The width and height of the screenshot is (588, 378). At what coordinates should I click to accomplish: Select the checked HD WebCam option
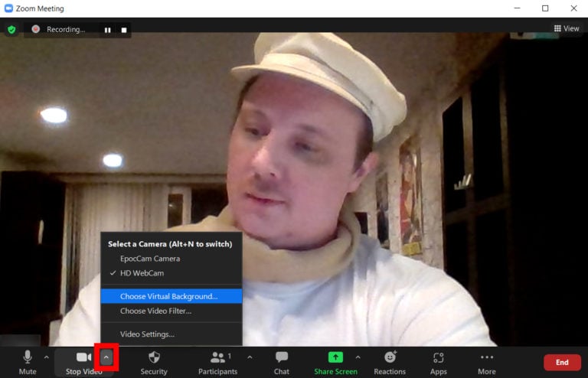click(x=142, y=273)
